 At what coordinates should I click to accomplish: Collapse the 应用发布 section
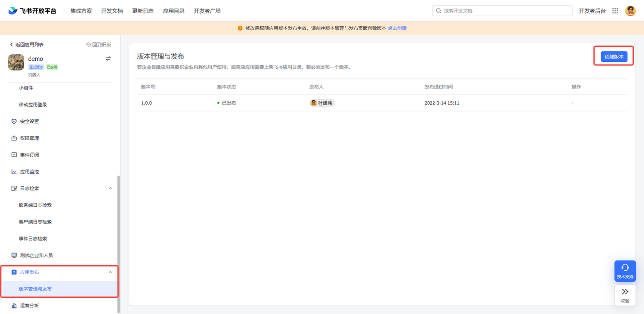(110, 272)
